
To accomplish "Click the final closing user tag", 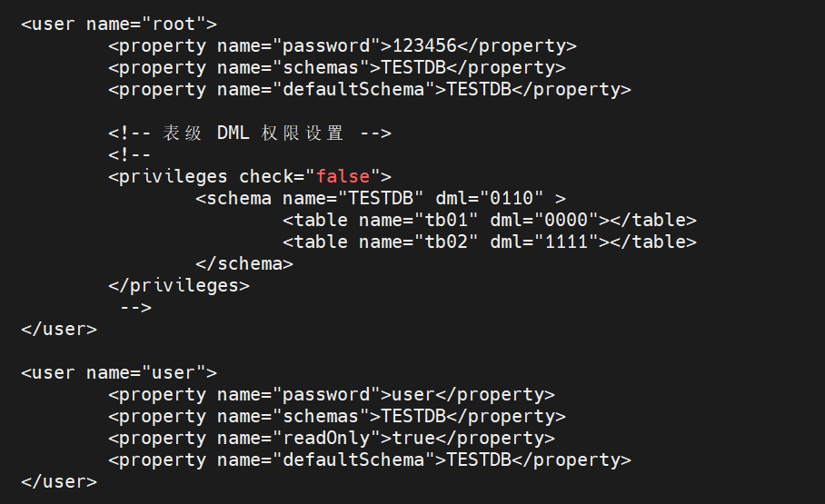I will point(58,481).
